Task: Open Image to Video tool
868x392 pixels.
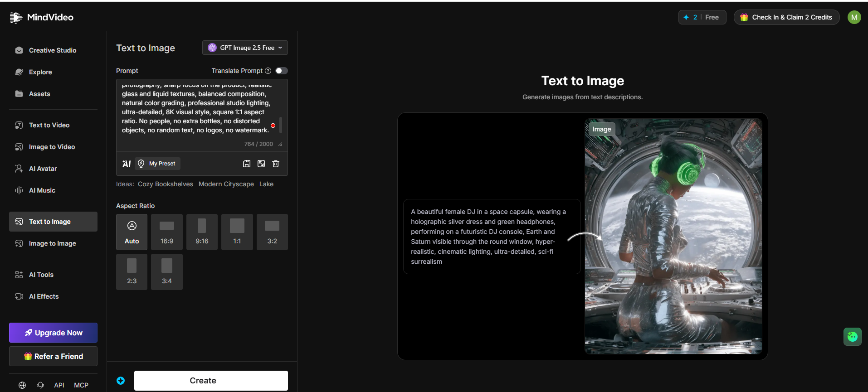Action: (x=53, y=147)
